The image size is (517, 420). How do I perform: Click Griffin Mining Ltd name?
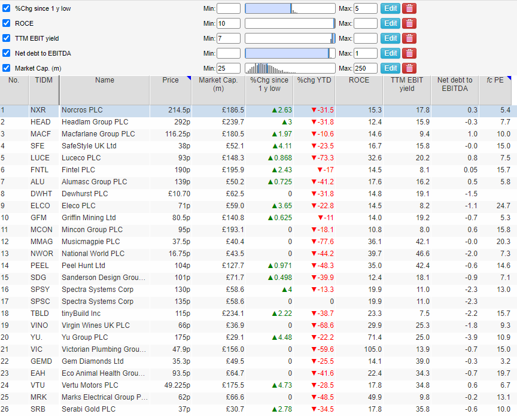(89, 218)
